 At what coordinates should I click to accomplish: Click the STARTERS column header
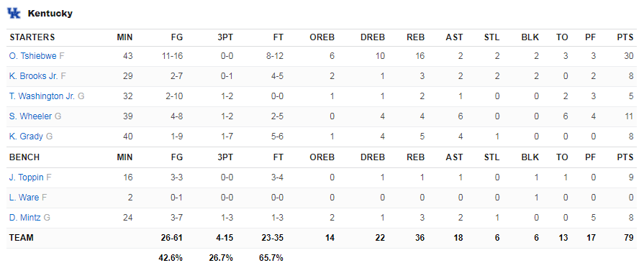click(32, 37)
